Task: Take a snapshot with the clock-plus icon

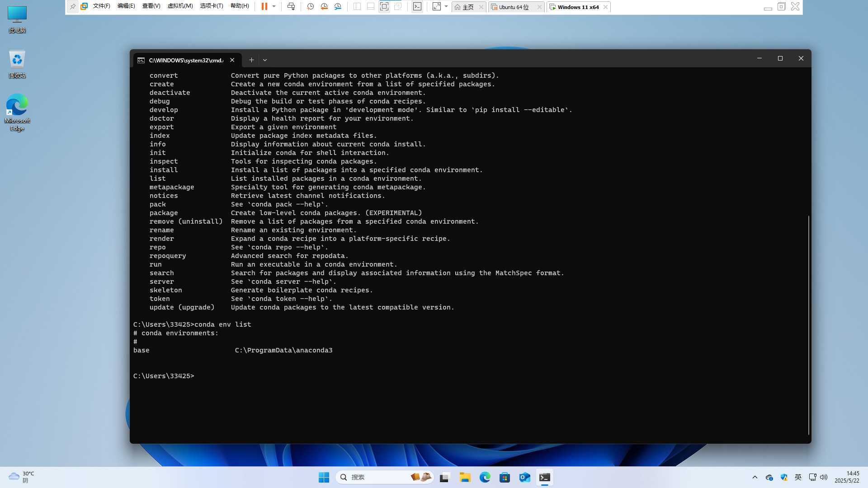Action: [311, 7]
